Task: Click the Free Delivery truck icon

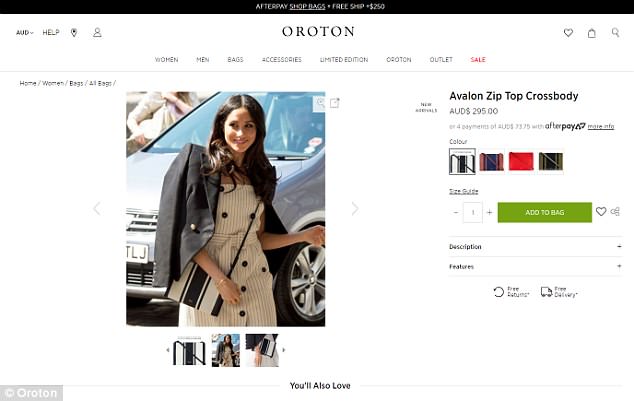Action: tap(546, 292)
